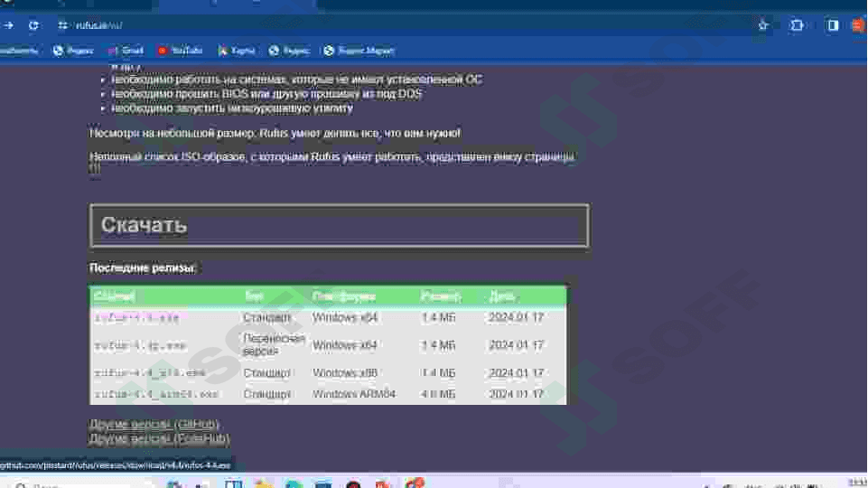The width and height of the screenshot is (868, 488).
Task: Bookmark this page with the star icon
Action: coord(763,25)
